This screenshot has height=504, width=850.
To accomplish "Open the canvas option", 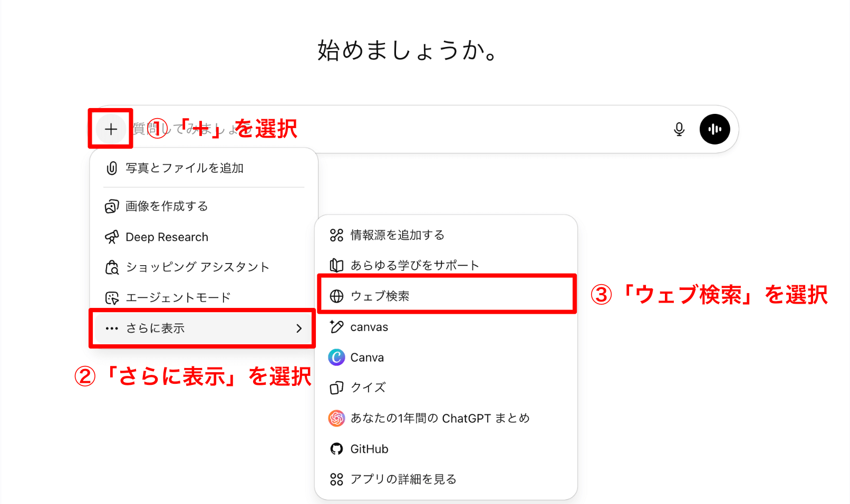I will (369, 327).
